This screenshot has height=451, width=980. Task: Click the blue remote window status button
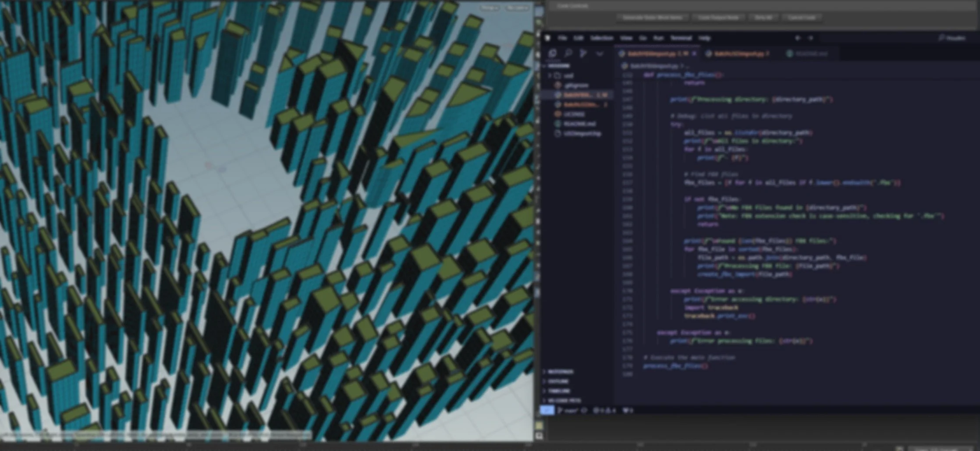click(x=547, y=410)
